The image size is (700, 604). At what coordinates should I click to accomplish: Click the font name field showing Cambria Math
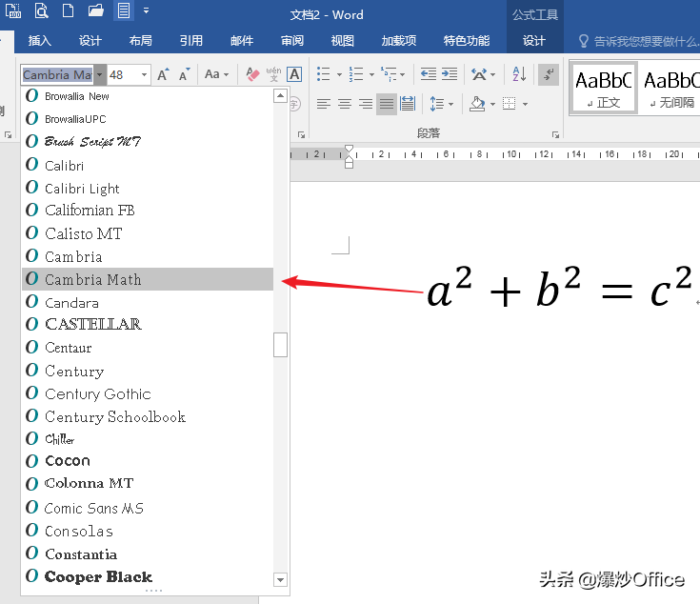[57, 74]
